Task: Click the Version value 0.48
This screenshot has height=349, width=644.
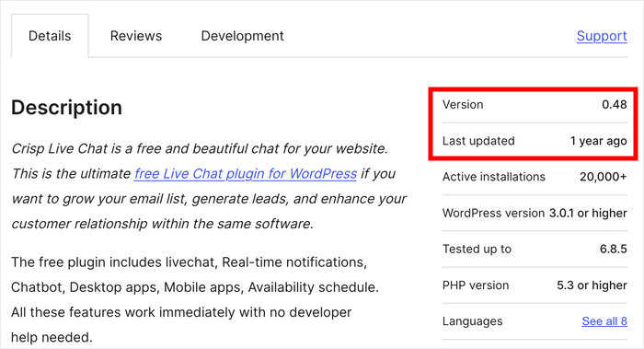Action: tap(614, 104)
